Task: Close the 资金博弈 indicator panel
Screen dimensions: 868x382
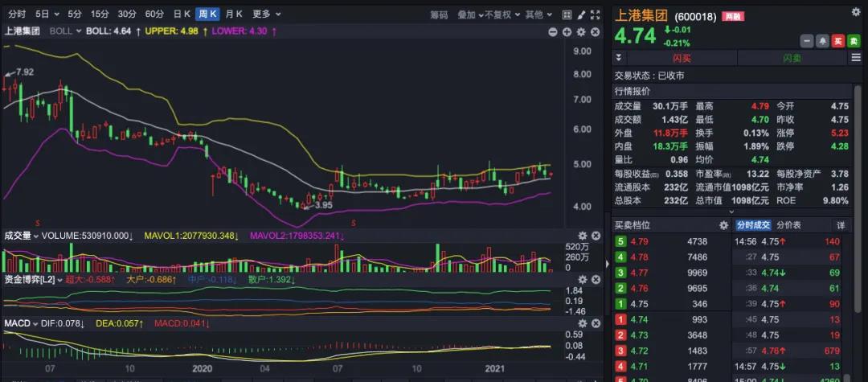Action: 596,280
